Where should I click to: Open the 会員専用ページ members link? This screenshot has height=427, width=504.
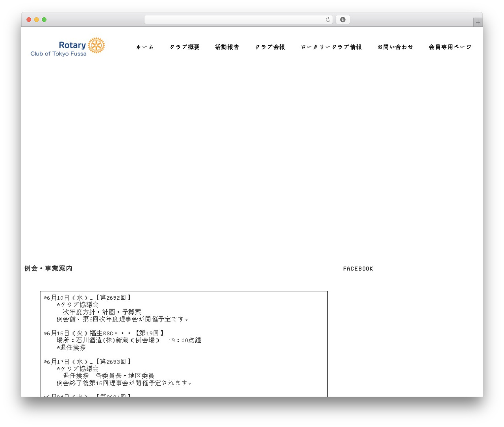(450, 47)
